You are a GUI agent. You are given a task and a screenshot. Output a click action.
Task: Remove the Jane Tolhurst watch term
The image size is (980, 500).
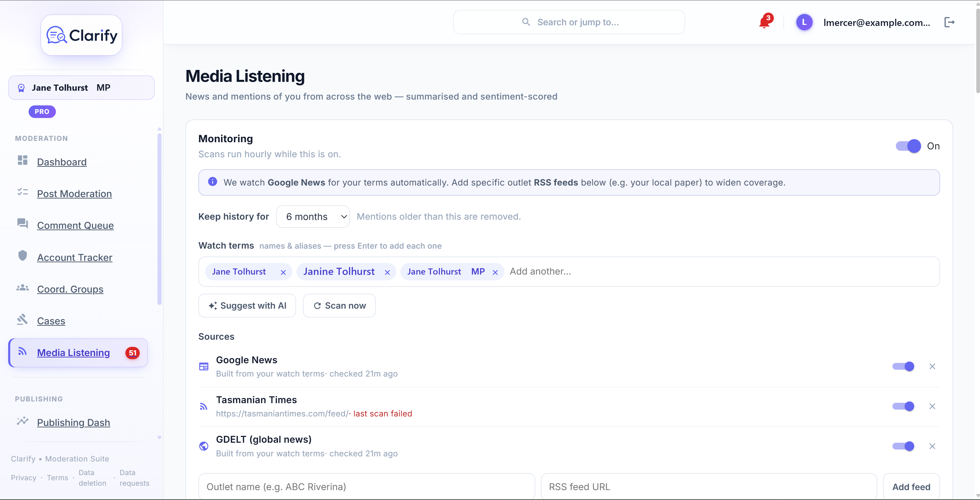[x=283, y=272]
